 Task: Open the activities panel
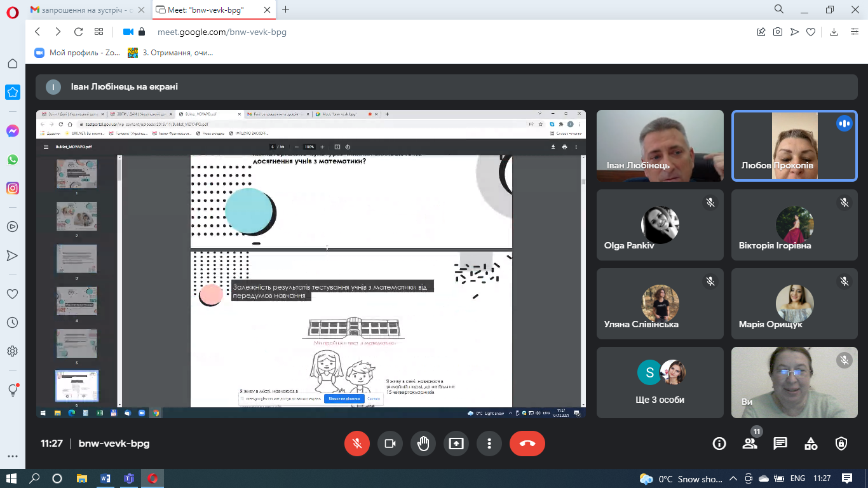(811, 444)
